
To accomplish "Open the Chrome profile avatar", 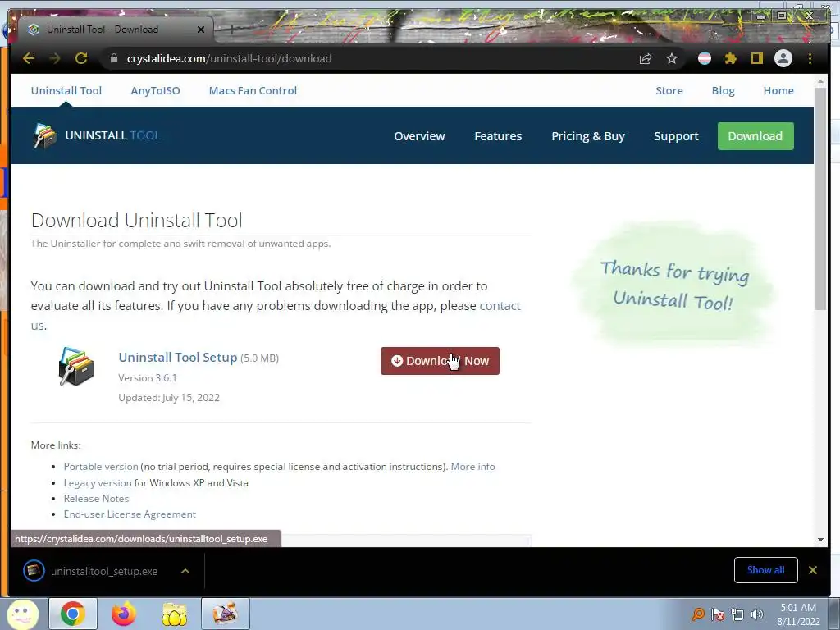I will pyautogui.click(x=783, y=58).
